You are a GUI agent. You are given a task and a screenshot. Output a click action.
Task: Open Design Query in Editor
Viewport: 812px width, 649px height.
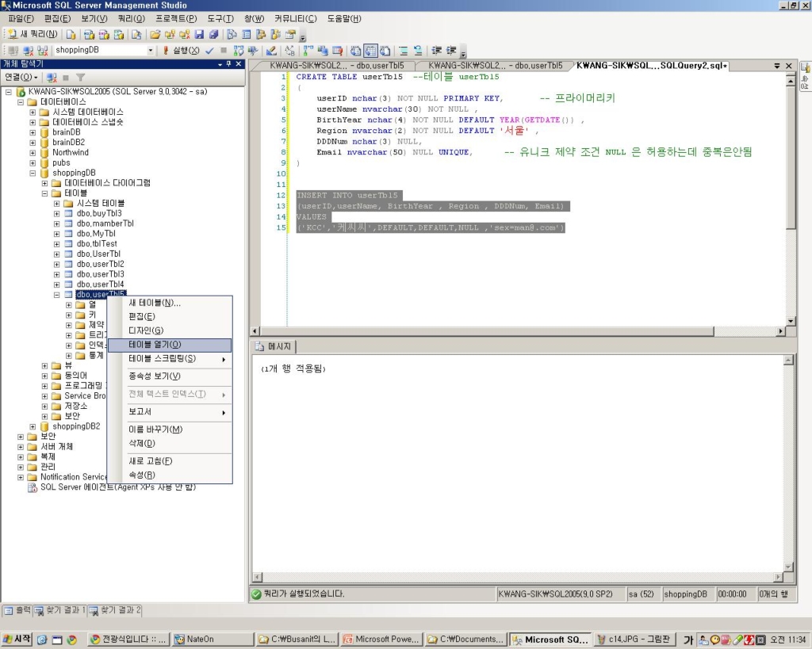tap(271, 50)
